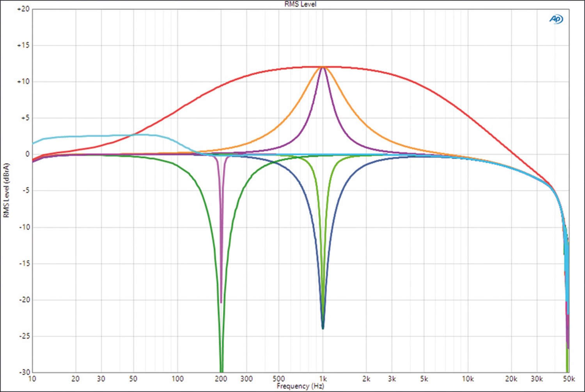Click the +10 label on level axis
585x392 pixels.
click(x=23, y=82)
